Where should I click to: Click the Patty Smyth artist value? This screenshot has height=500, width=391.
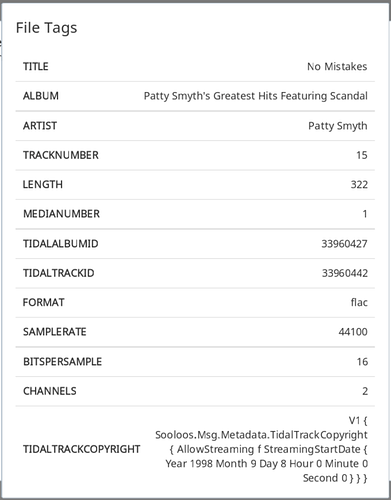pos(338,126)
